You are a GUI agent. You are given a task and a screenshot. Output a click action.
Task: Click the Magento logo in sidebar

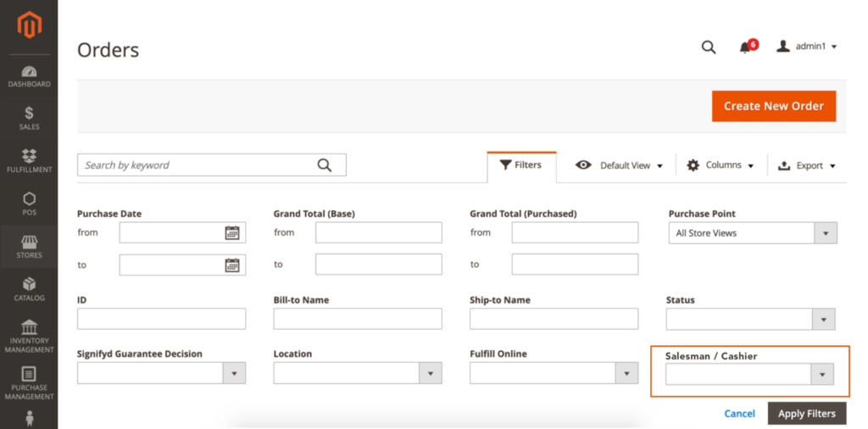[x=30, y=25]
